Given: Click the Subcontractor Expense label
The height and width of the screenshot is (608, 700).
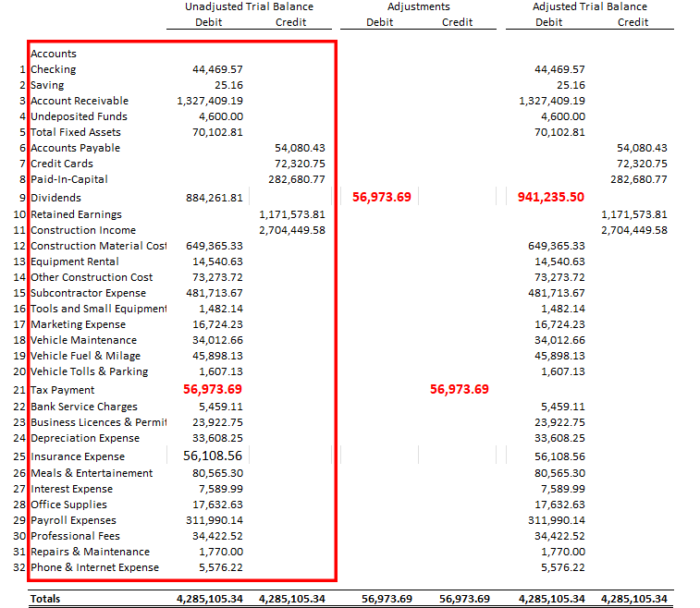Looking at the screenshot, I should pos(89,293).
